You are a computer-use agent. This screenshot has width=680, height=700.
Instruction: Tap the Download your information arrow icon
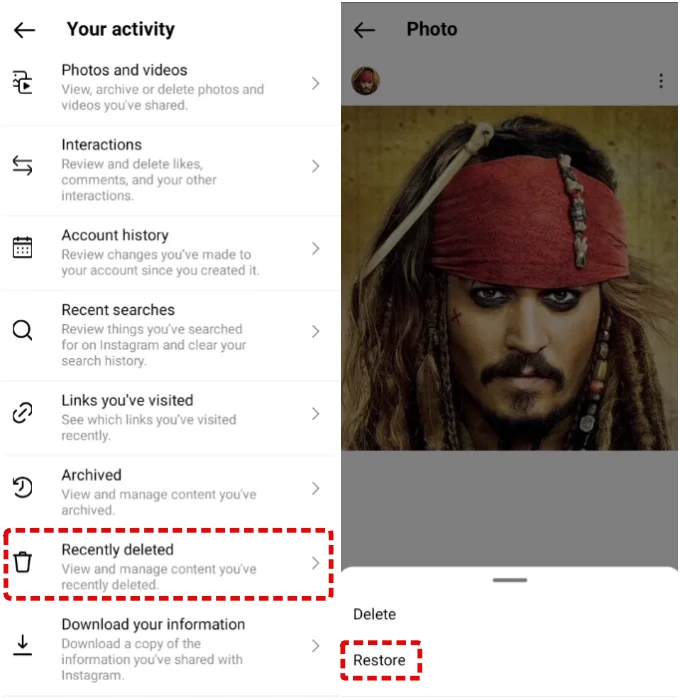(x=22, y=645)
